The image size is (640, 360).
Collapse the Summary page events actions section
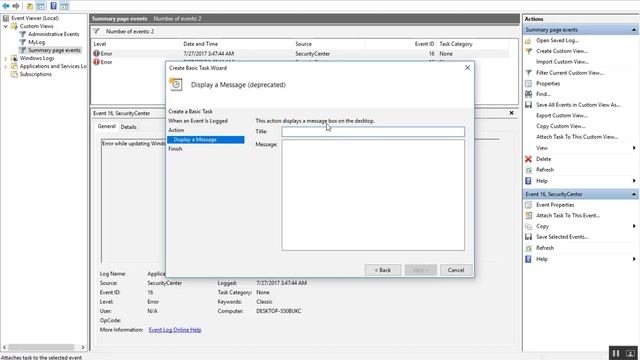coord(633,30)
